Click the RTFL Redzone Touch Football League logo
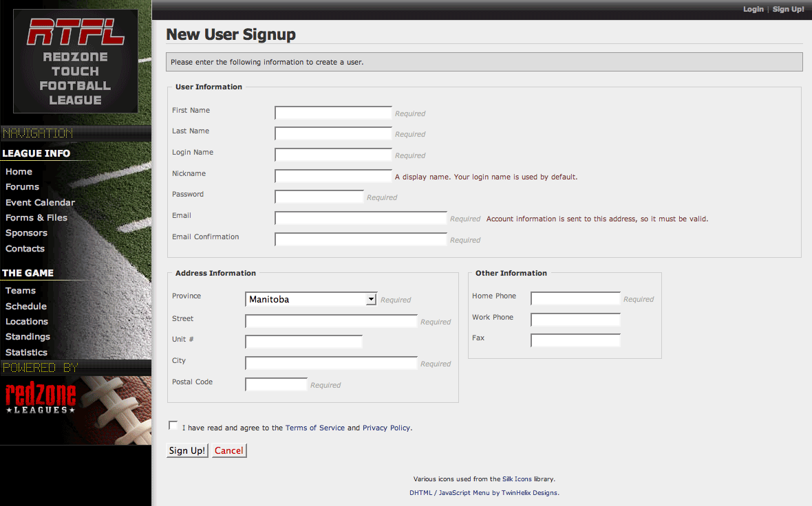The height and width of the screenshot is (506, 812). pos(76,61)
